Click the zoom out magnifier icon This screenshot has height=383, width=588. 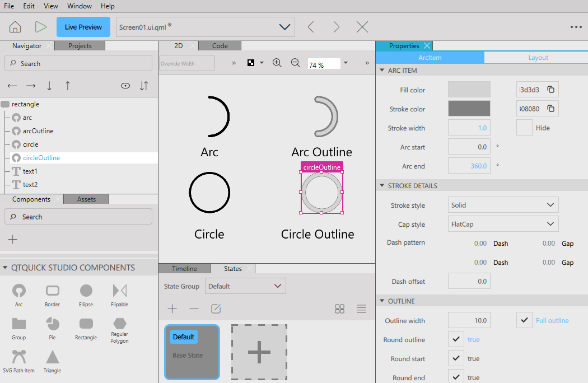(296, 63)
